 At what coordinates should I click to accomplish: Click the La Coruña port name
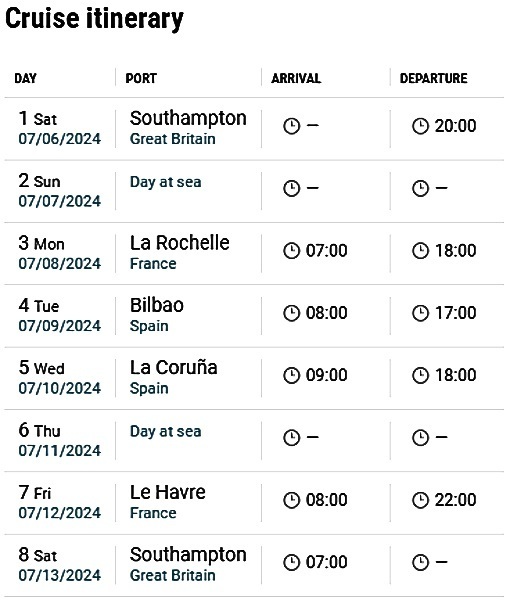[x=174, y=367]
